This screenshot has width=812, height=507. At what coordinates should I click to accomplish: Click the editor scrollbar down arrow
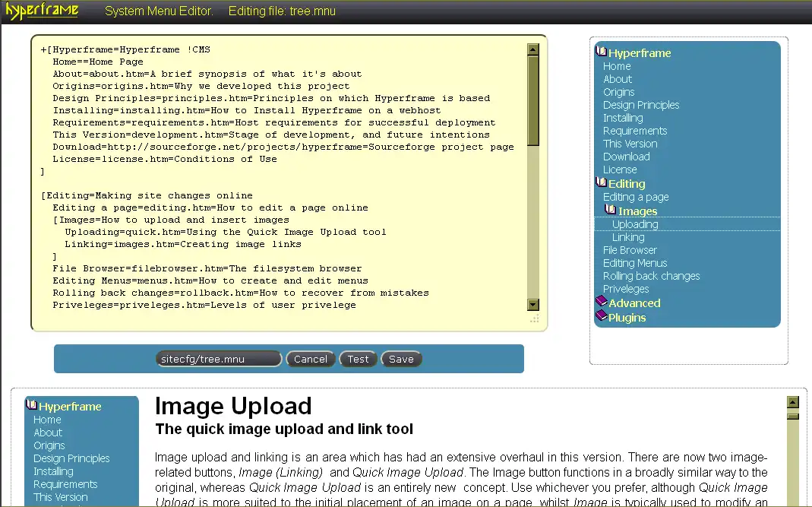coord(533,305)
